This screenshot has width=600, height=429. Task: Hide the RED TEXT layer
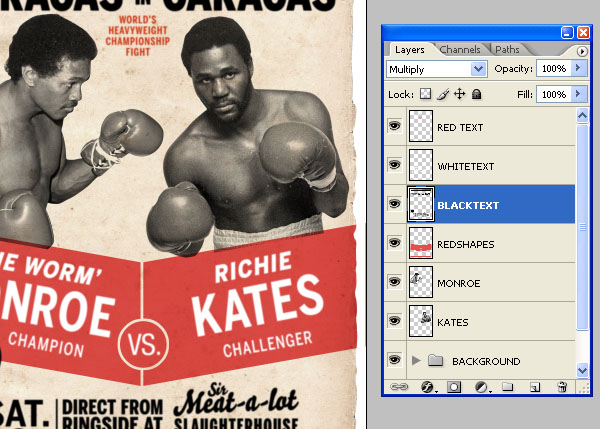click(x=395, y=127)
